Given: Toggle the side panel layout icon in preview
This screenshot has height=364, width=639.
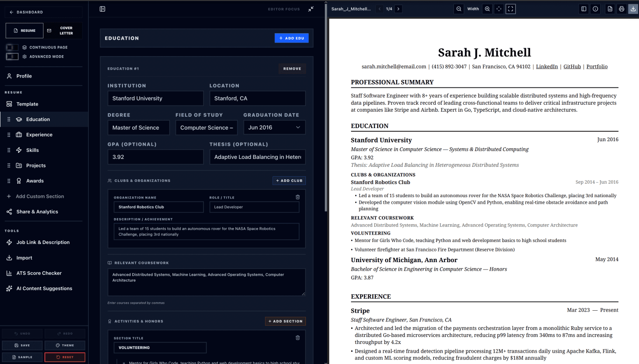Looking at the screenshot, I should (x=583, y=8).
